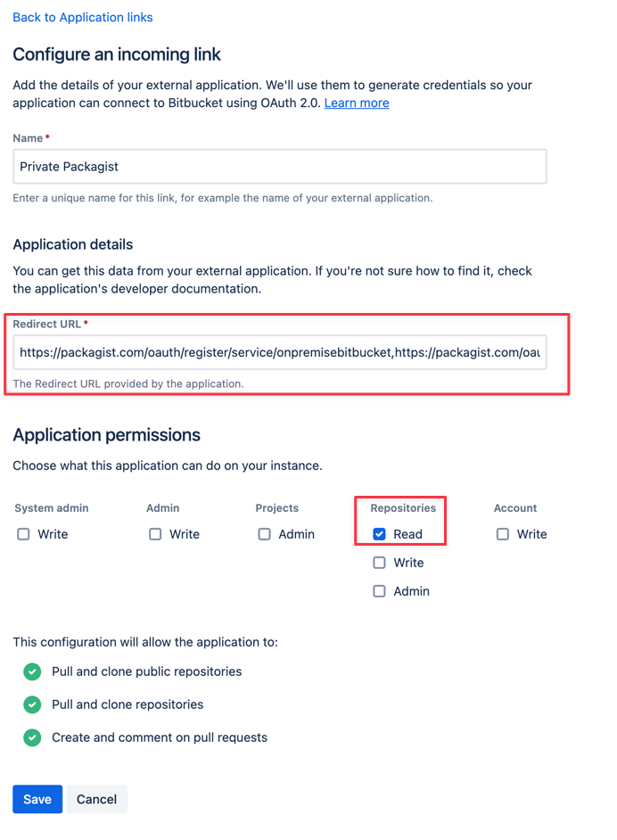Click the Cancel button
Viewport: 617px width, 840px height.
click(96, 799)
